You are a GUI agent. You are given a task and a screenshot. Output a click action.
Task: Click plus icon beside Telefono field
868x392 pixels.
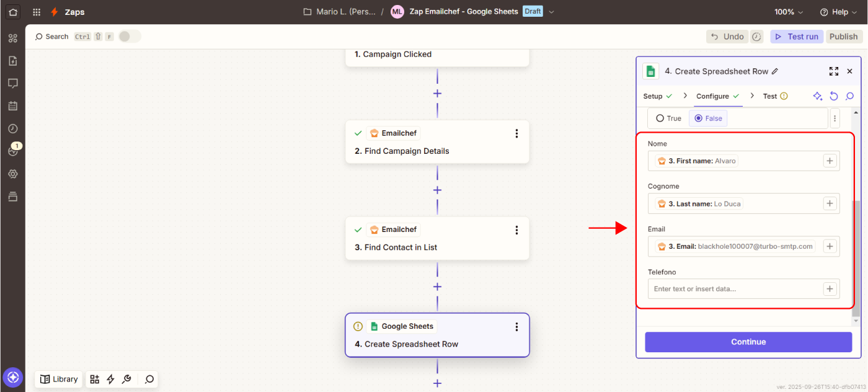point(830,289)
